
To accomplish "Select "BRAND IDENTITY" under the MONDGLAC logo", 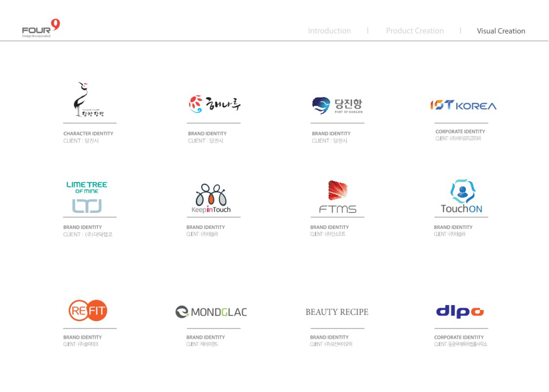I will point(205,338).
